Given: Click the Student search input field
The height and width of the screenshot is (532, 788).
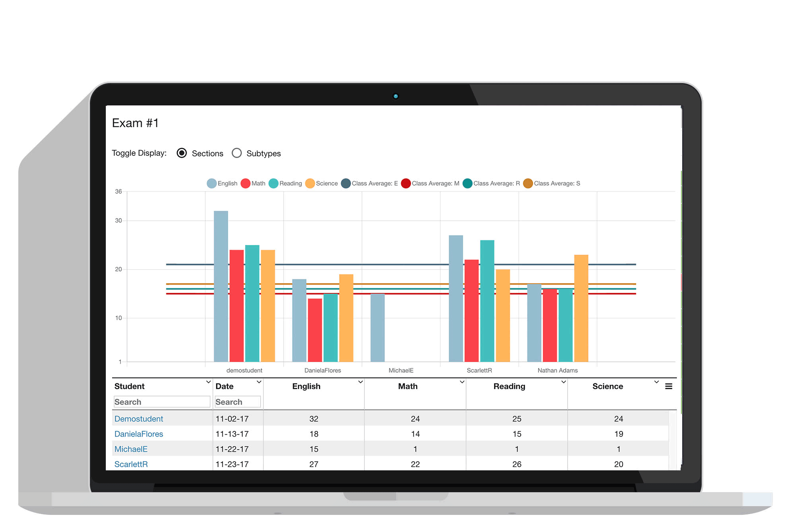Looking at the screenshot, I should point(162,402).
